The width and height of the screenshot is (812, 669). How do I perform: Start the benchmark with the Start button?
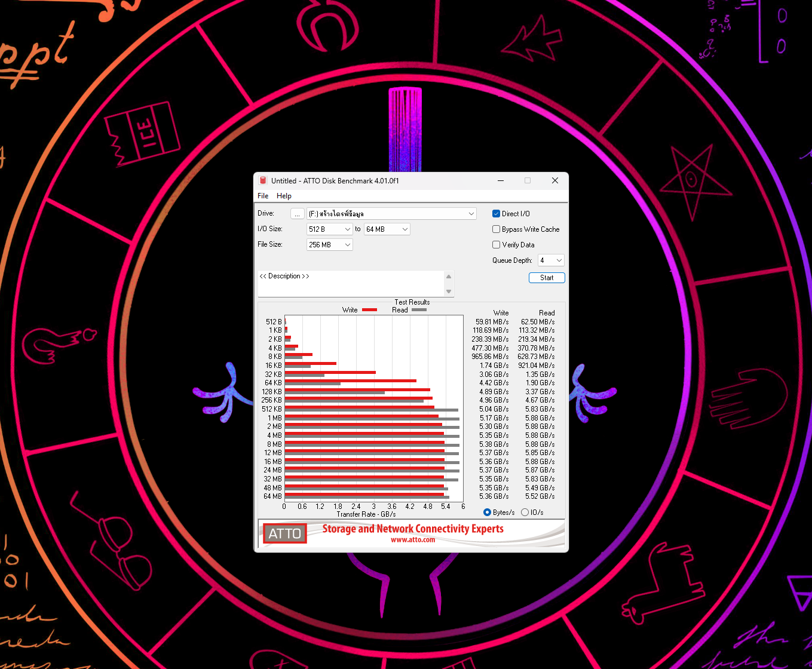pos(547,278)
